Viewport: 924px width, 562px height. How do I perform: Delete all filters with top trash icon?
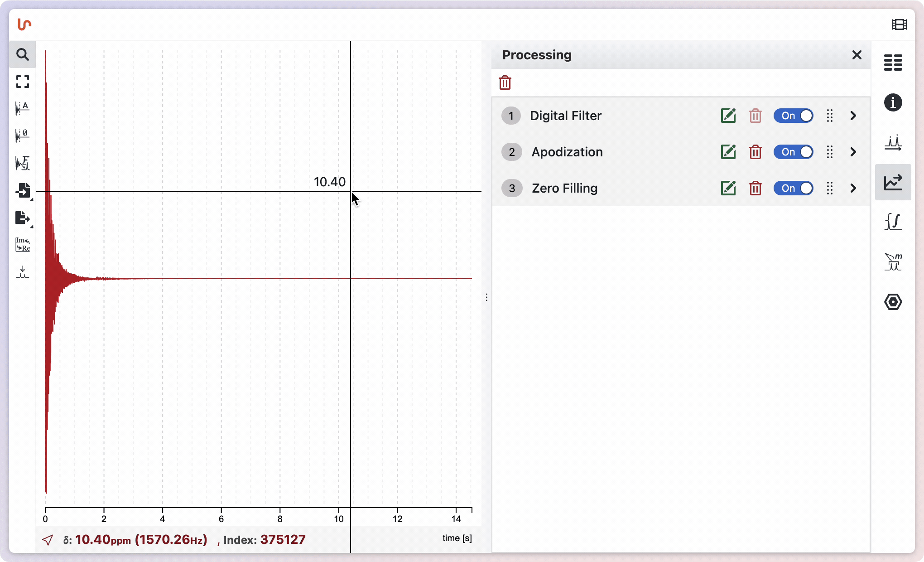505,83
